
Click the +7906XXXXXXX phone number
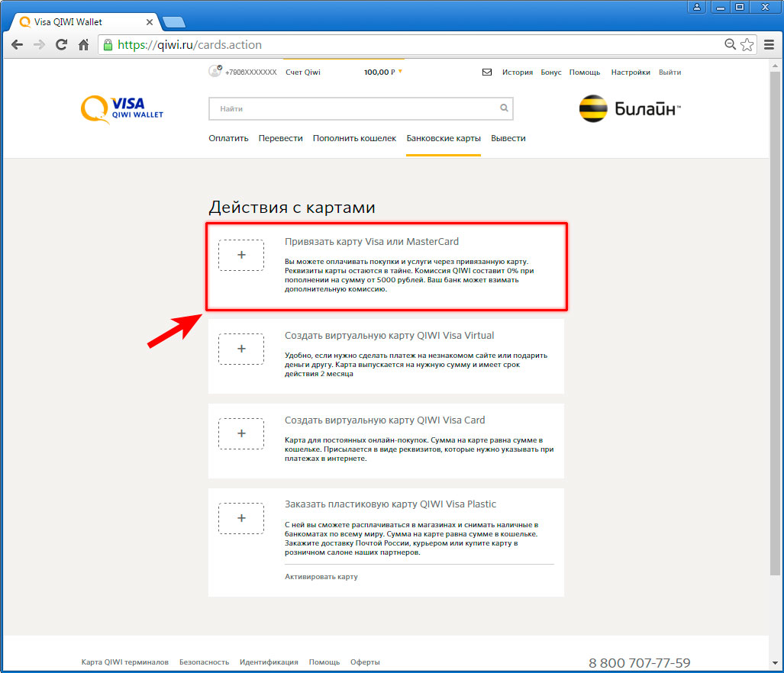click(250, 72)
